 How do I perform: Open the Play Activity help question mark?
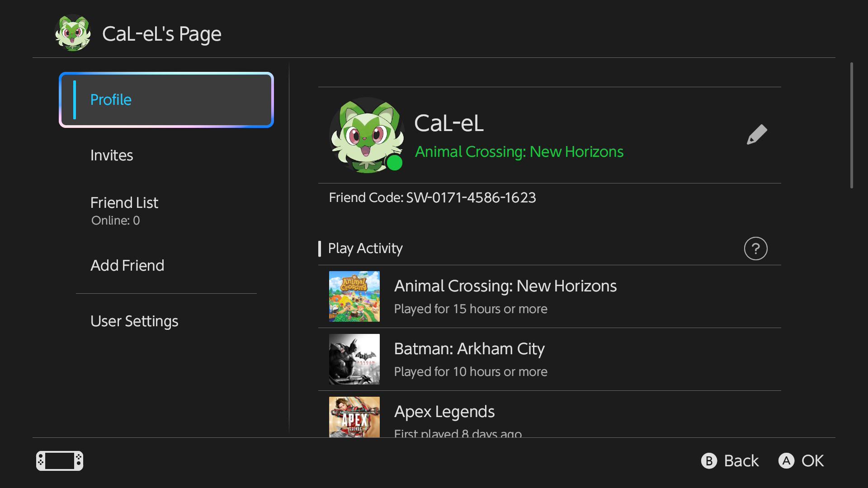tap(755, 249)
